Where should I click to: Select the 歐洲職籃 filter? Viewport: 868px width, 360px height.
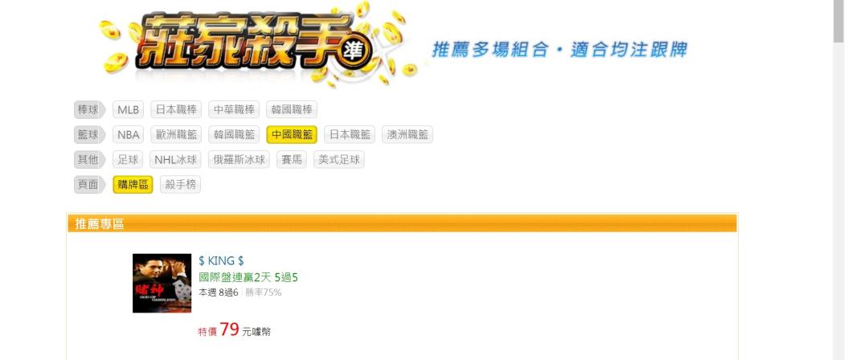point(177,134)
